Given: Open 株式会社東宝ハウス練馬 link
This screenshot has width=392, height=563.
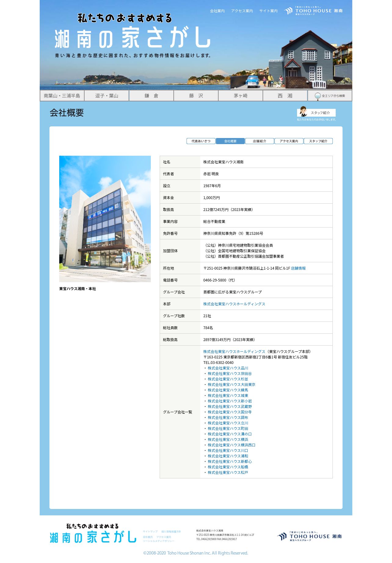Looking at the screenshot, I should click(228, 390).
